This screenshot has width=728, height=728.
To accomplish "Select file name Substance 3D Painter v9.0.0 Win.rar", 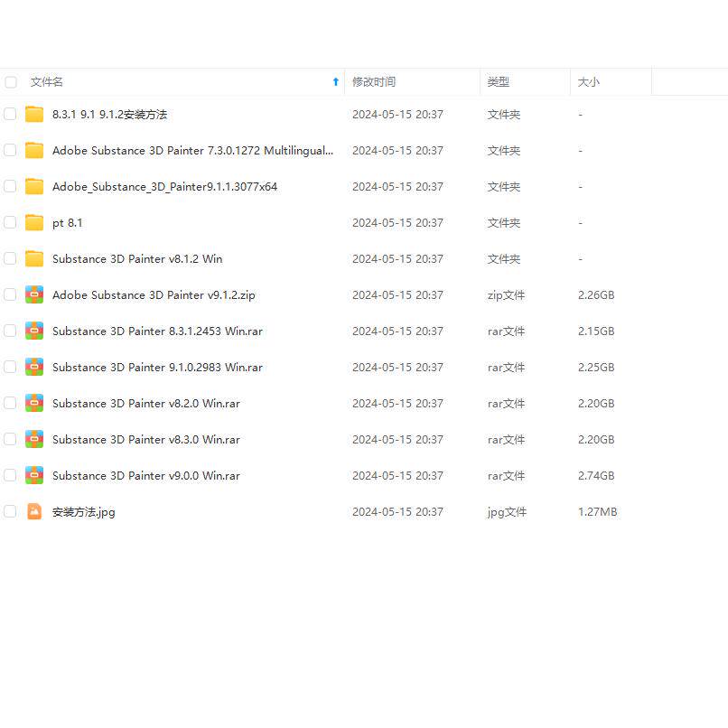I will [x=146, y=476].
